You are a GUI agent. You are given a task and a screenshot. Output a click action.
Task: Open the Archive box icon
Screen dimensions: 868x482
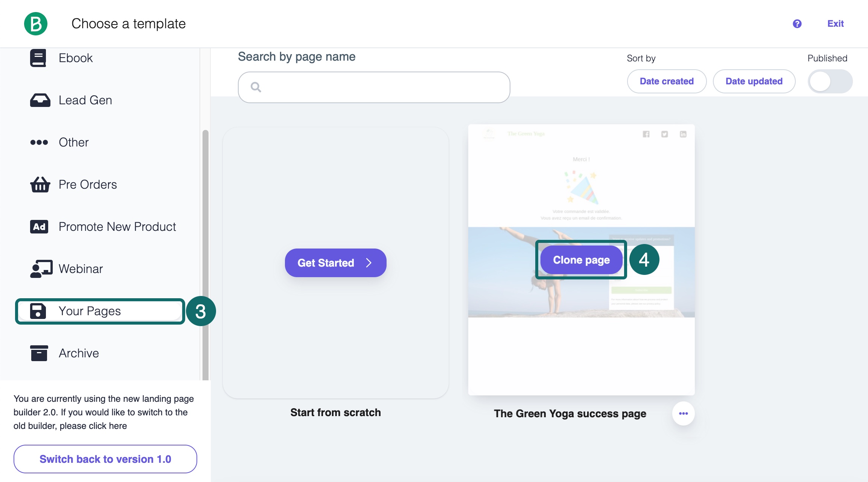[39, 353]
